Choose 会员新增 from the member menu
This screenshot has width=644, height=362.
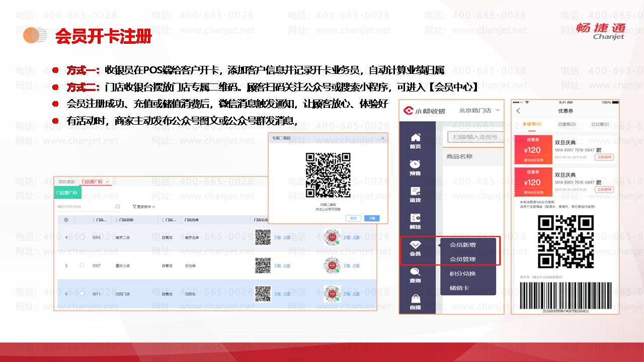[462, 245]
